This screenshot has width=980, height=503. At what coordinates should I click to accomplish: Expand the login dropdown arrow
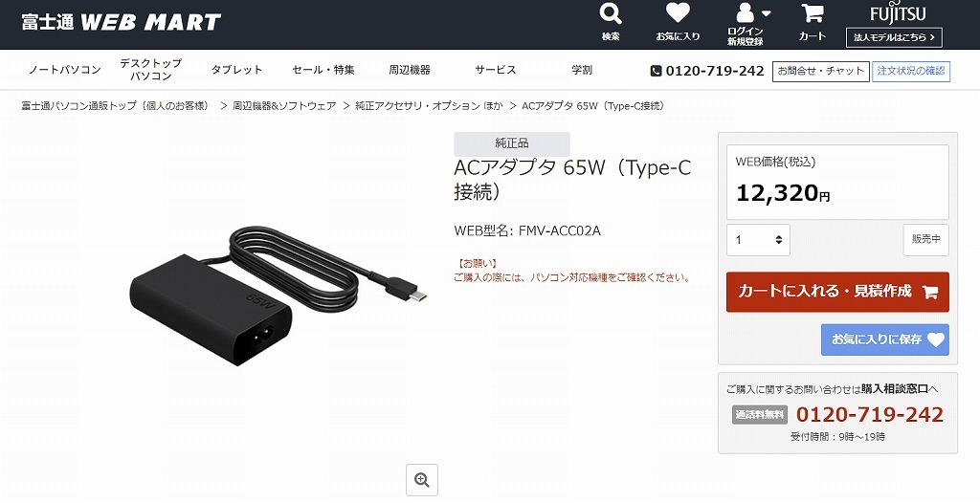point(766,13)
